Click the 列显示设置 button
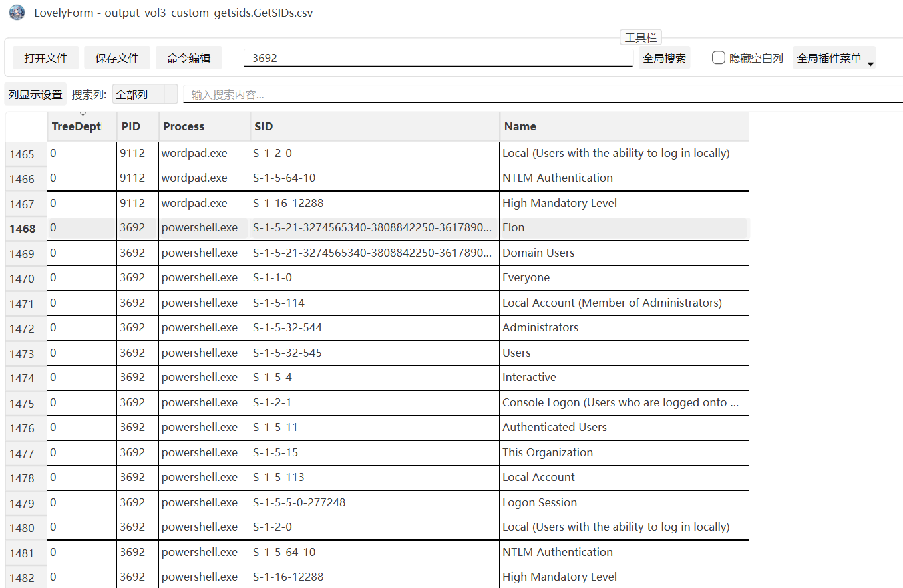Viewport: 903px width, 588px height. [35, 94]
